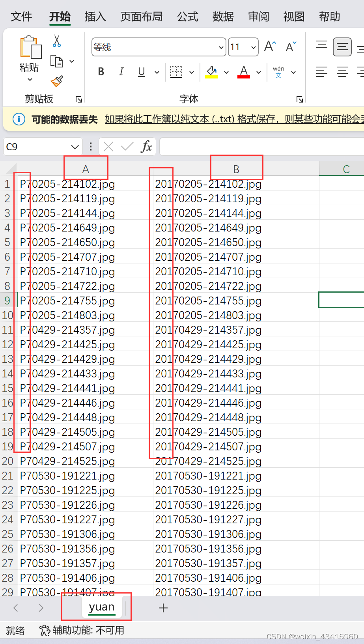Click the insert function fx icon
This screenshot has height=644, width=364.
[x=146, y=147]
